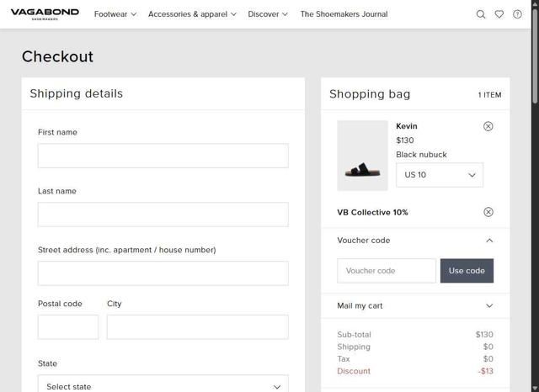Click the Use code button

coord(467,271)
